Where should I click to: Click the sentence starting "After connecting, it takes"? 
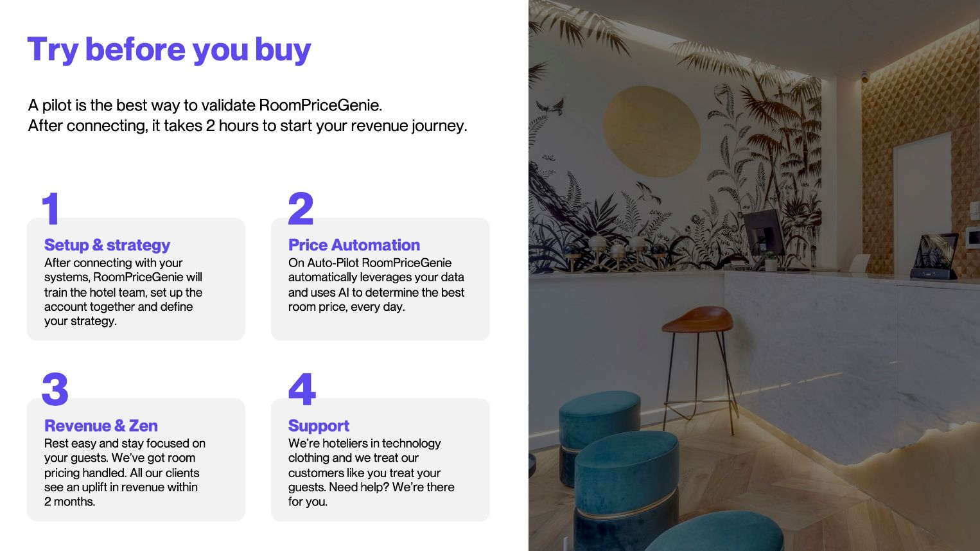(x=247, y=125)
